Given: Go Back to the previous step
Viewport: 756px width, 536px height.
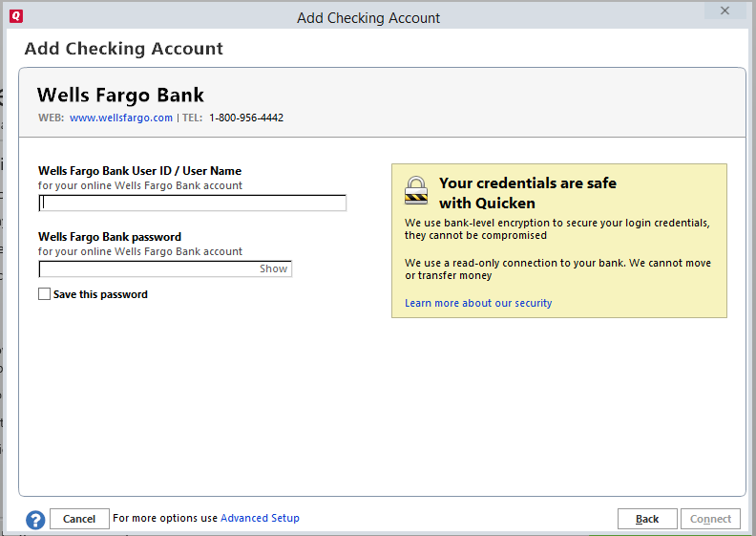Looking at the screenshot, I should coord(647,519).
